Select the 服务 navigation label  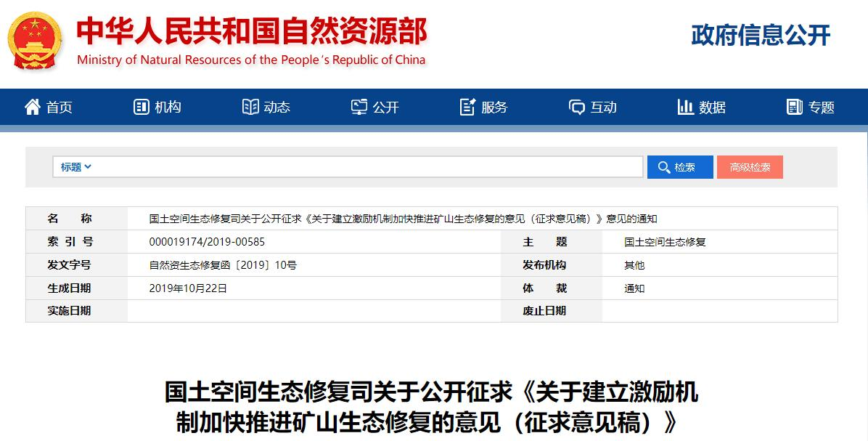(494, 108)
